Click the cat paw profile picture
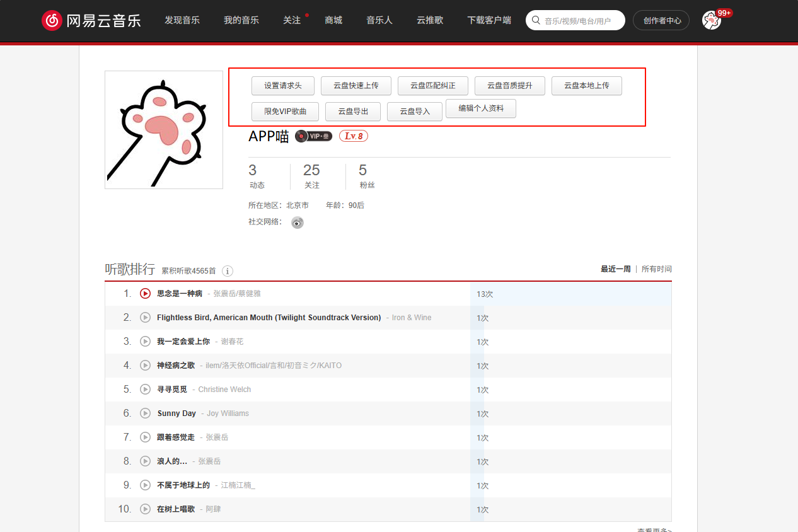798x532 pixels. 164,130
